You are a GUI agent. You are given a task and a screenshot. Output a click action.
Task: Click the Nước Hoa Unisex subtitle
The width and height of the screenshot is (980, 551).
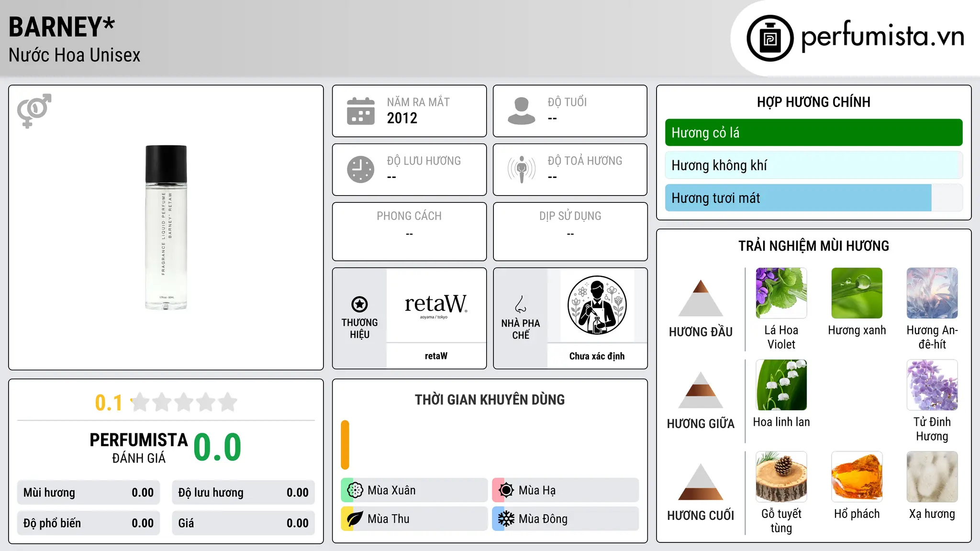click(75, 55)
